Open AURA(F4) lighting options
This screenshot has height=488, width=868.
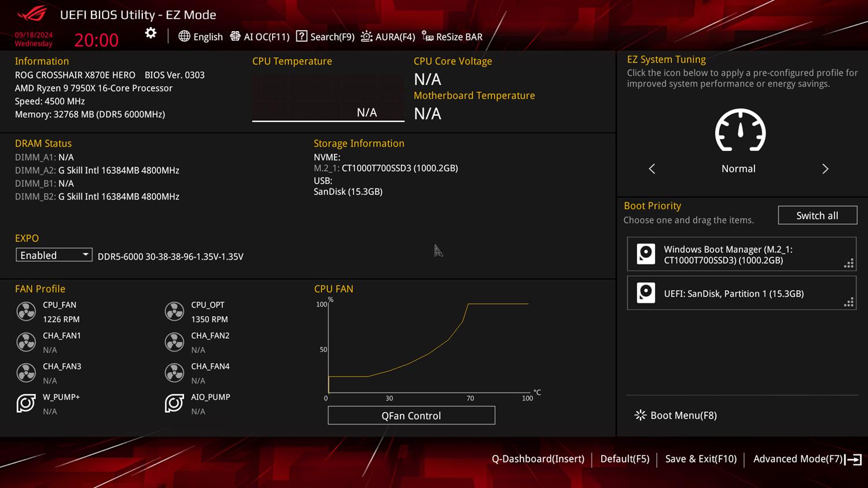pyautogui.click(x=388, y=36)
